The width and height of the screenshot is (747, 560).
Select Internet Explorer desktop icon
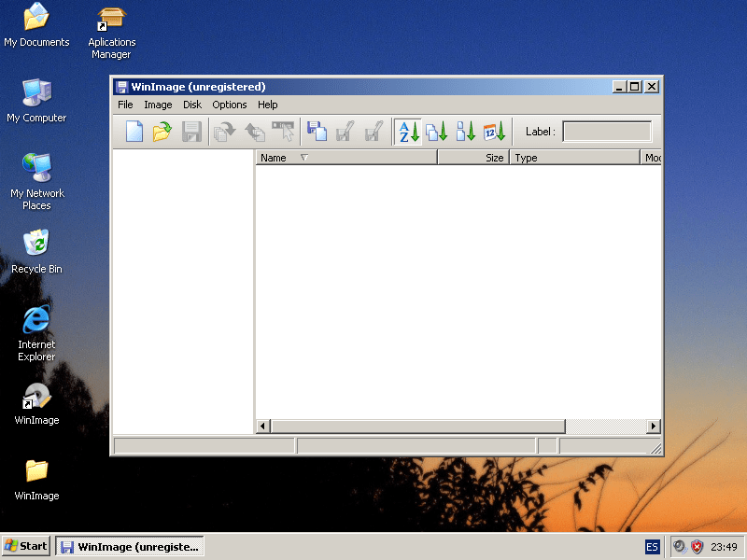coord(36,333)
